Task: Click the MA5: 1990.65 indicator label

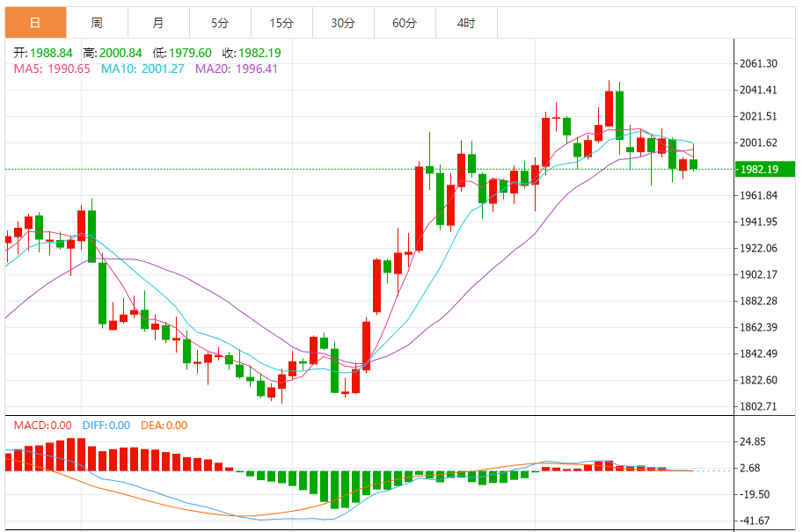Action: click(52, 69)
